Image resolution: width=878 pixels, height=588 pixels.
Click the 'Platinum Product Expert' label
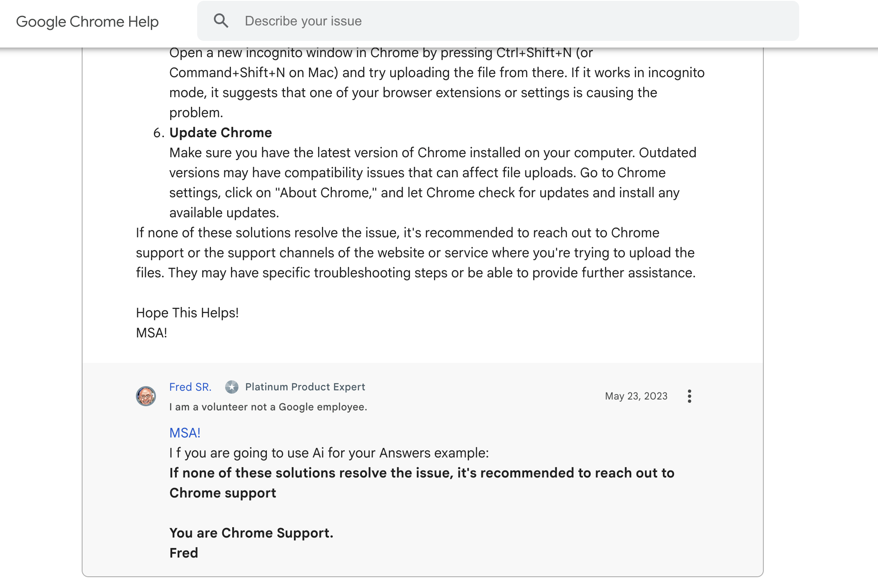pyautogui.click(x=305, y=387)
